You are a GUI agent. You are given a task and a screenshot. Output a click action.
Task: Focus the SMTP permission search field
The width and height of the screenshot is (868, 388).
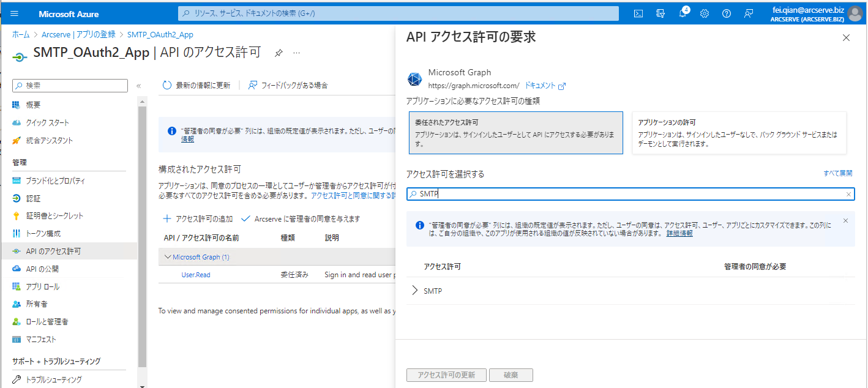[x=630, y=194]
